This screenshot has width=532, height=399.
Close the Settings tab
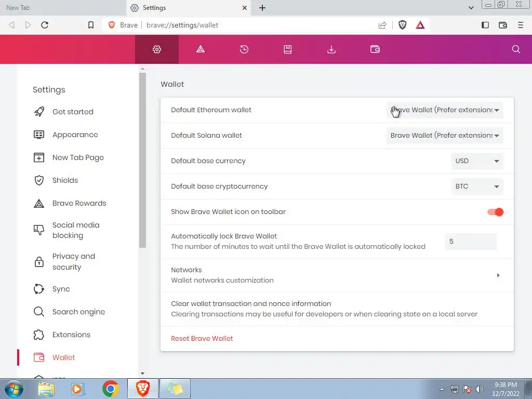tap(245, 7)
